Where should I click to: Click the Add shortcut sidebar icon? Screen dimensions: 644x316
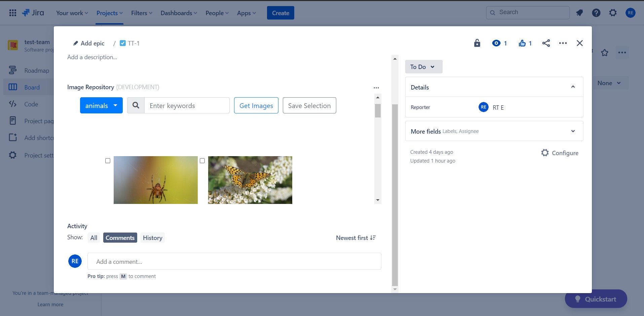(x=13, y=138)
